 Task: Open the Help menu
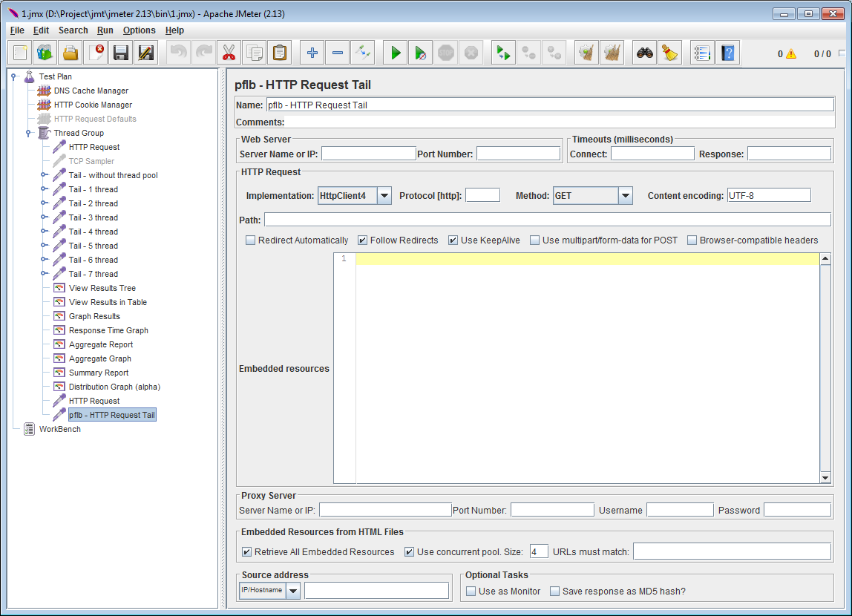pyautogui.click(x=174, y=30)
